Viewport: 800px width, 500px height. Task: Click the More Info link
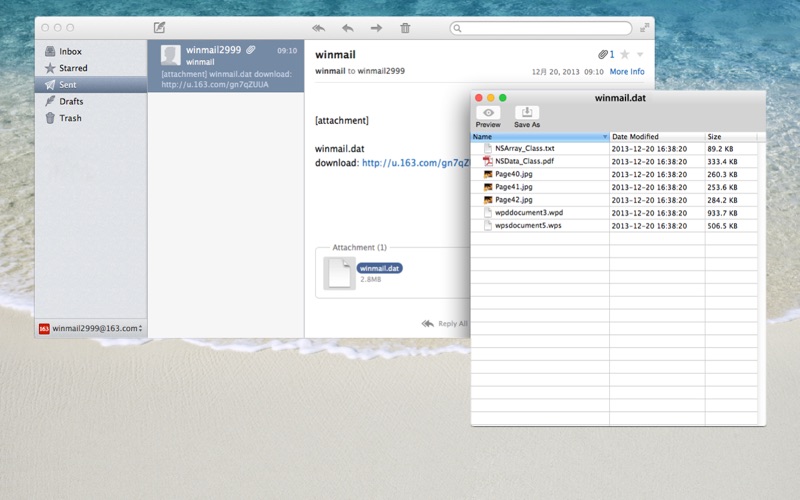point(627,71)
